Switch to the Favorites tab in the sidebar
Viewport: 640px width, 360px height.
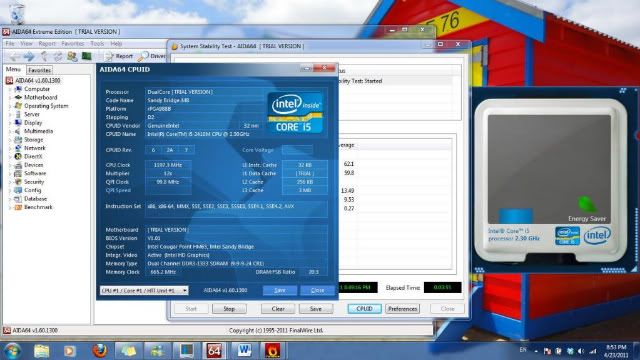[40, 70]
